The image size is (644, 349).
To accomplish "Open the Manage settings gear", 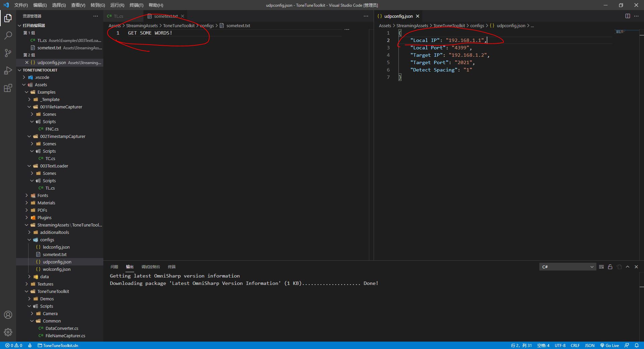I will click(8, 332).
